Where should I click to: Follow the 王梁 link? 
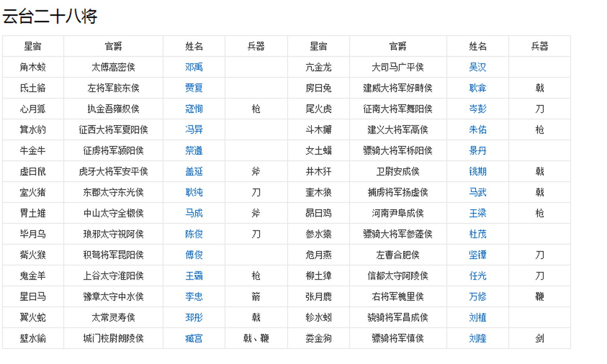click(x=478, y=213)
